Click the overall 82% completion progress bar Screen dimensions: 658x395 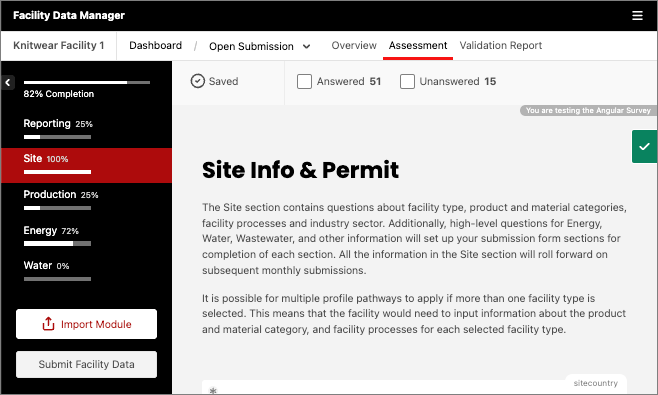pos(86,83)
